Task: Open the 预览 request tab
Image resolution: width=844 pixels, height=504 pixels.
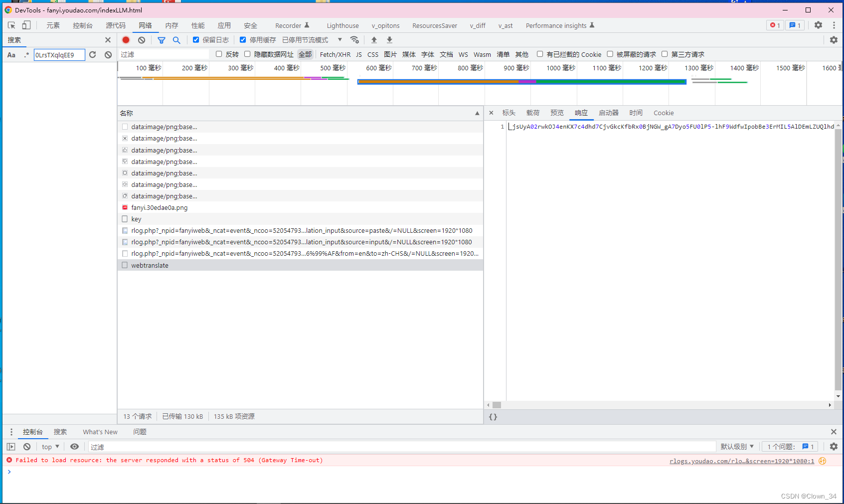Action: pyautogui.click(x=557, y=113)
